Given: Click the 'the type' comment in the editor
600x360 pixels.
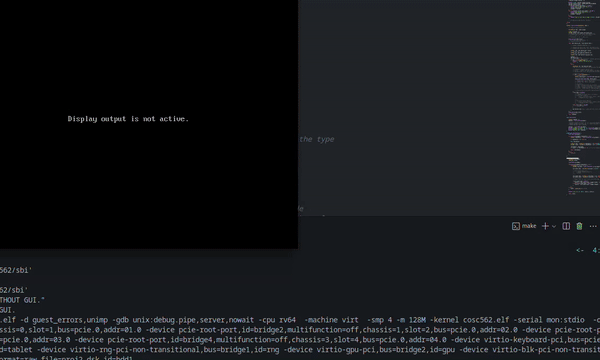Looking at the screenshot, I should pyautogui.click(x=317, y=139).
